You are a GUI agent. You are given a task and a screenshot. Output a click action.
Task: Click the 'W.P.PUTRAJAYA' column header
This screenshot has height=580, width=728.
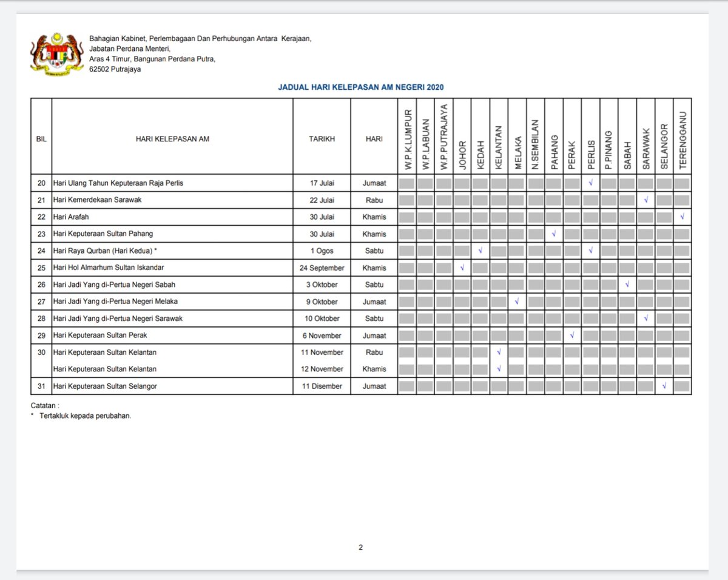[445, 138]
